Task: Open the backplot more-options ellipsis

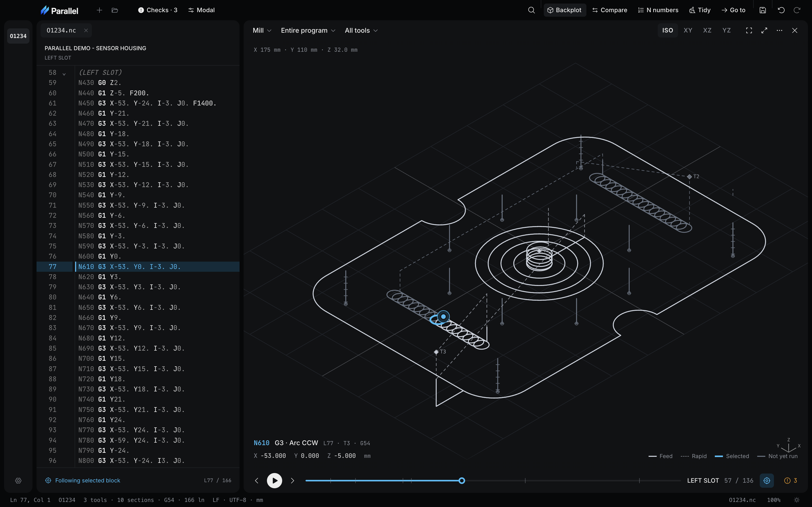Action: 780,30
